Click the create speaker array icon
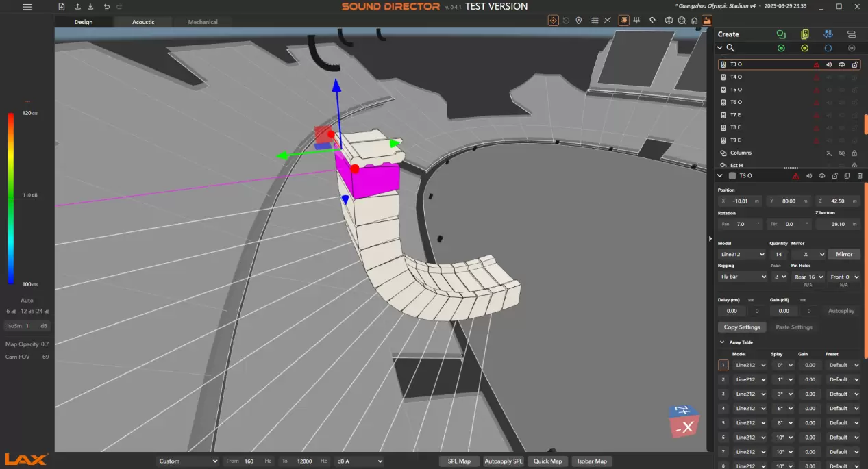This screenshot has width=868, height=469. pos(804,34)
